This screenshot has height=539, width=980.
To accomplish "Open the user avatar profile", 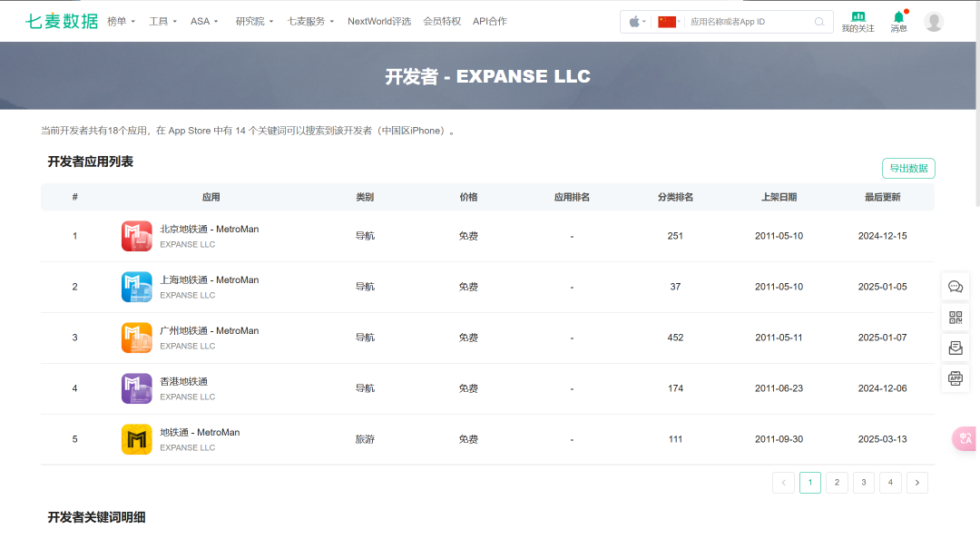I will pos(934,22).
